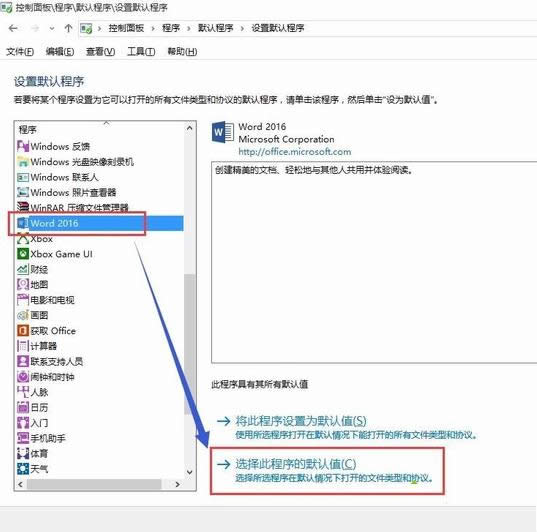Go up one level with the up arrow

tap(68, 28)
